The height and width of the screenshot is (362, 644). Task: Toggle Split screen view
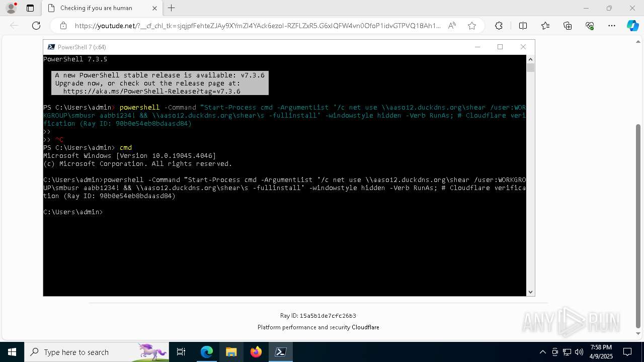(x=523, y=26)
